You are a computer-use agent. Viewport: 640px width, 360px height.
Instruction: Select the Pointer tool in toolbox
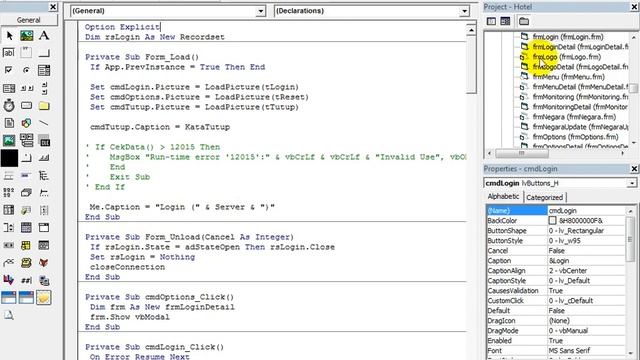pyautogui.click(x=9, y=36)
